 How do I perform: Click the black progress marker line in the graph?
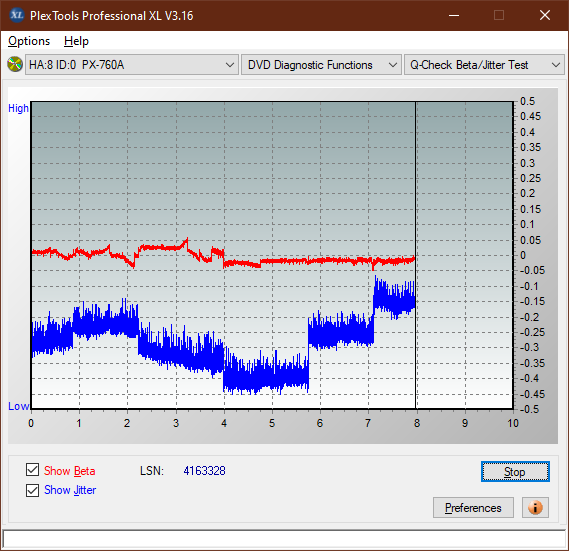click(416, 255)
